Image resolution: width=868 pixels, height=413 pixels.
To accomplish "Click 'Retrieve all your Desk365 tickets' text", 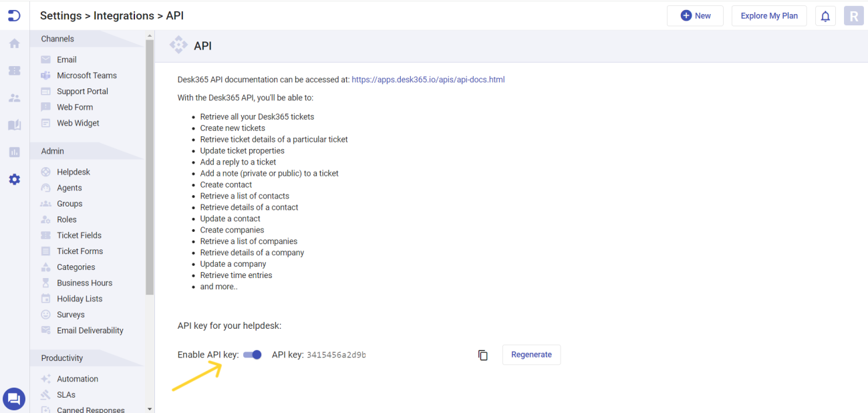I will [x=257, y=117].
